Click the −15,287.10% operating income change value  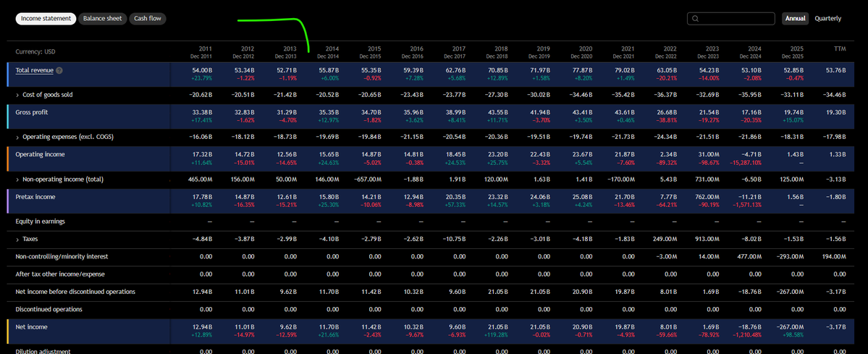[x=746, y=163]
